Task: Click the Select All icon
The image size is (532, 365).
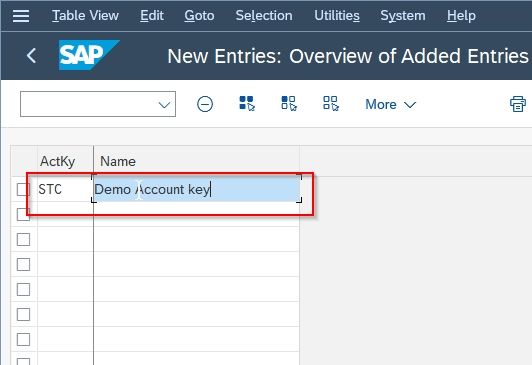Action: [247, 103]
